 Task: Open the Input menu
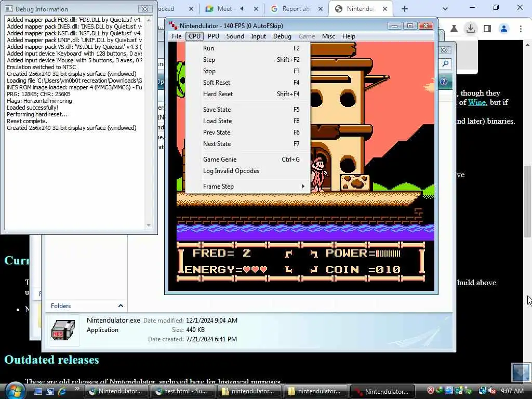pos(259,36)
